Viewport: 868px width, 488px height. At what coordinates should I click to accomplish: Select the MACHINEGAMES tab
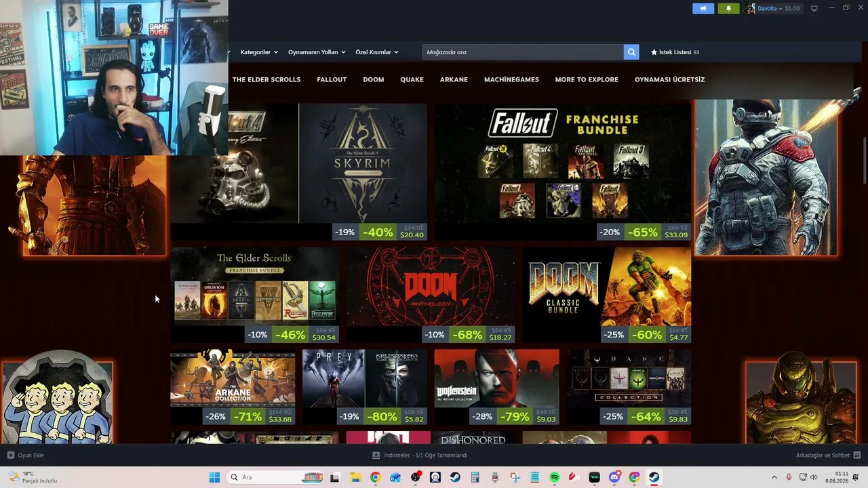click(x=511, y=79)
